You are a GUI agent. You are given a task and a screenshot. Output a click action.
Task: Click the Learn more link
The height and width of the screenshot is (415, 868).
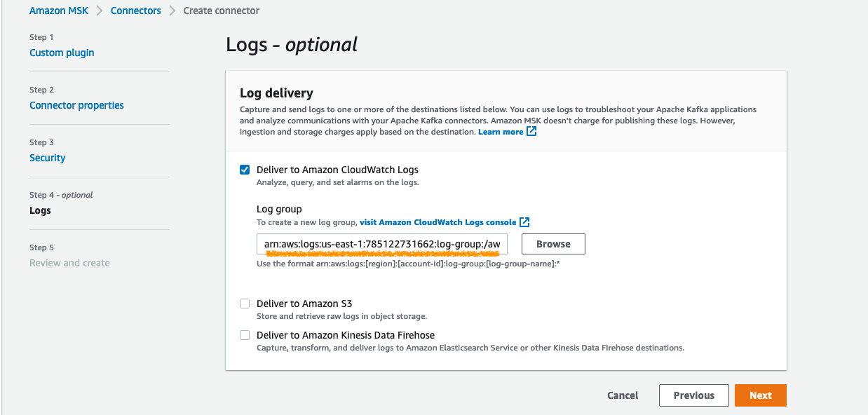(x=501, y=132)
